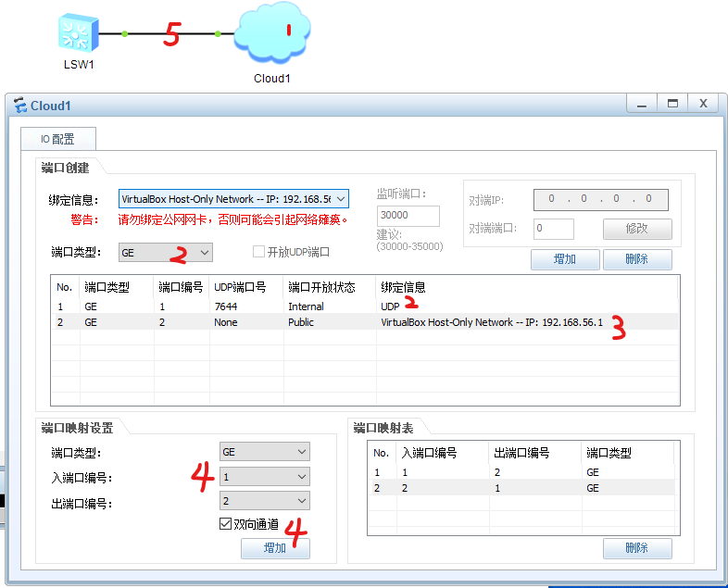The width and height of the screenshot is (728, 588).
Task: Maximize the Cloud1 dialog window
Action: (x=673, y=104)
